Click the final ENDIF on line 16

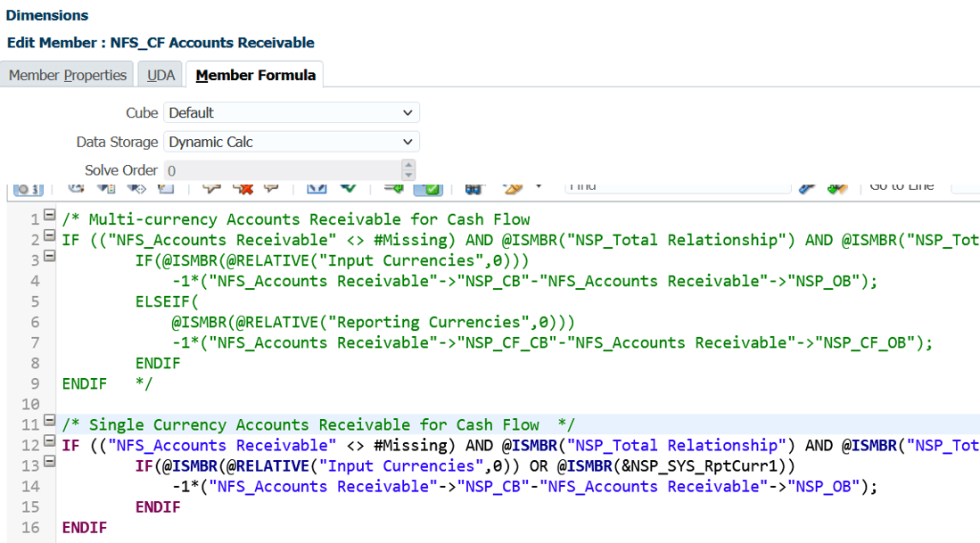[x=85, y=527]
